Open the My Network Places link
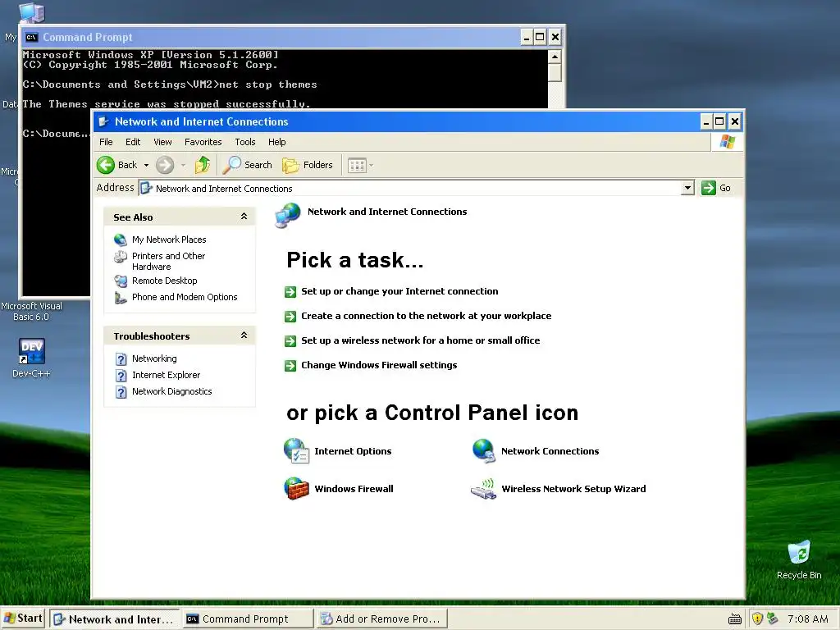The image size is (840, 630). (169, 240)
